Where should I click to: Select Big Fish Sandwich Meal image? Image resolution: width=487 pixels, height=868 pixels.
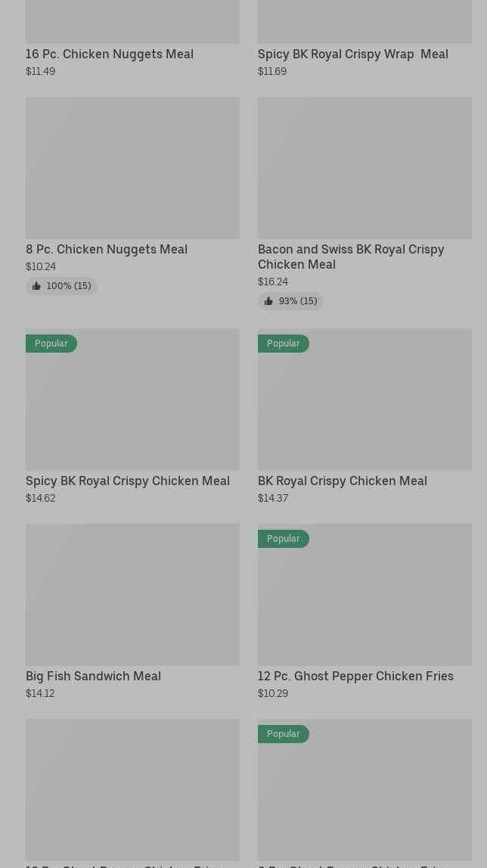point(132,594)
